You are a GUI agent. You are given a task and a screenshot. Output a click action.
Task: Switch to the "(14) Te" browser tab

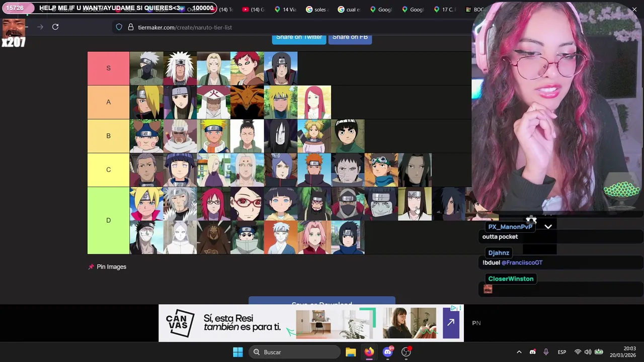226,9
